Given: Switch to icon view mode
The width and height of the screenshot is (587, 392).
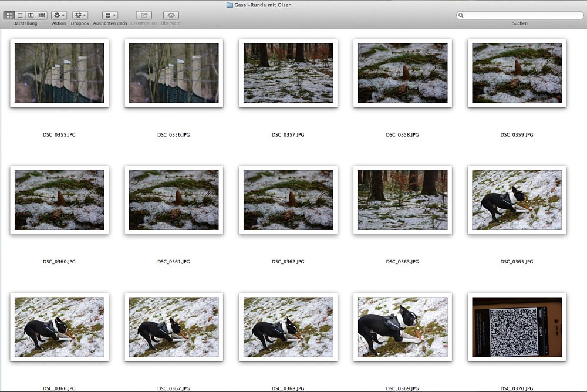Looking at the screenshot, I should (x=9, y=15).
